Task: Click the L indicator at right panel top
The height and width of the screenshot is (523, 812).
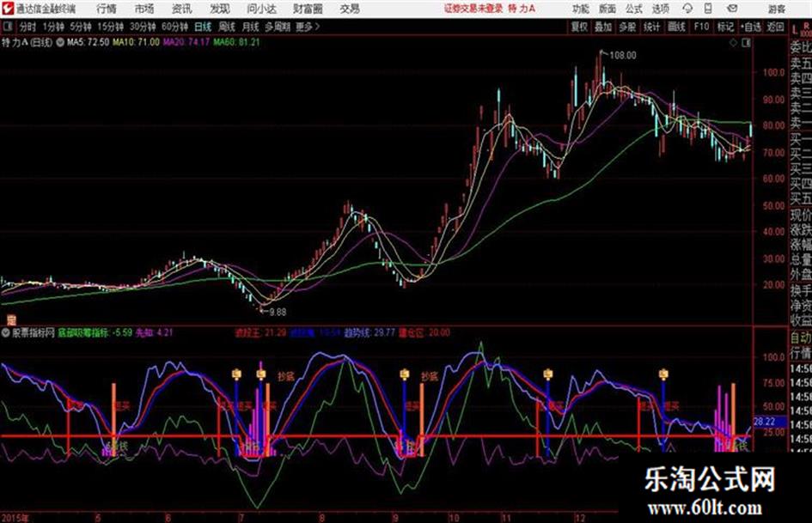Action: coord(795,29)
